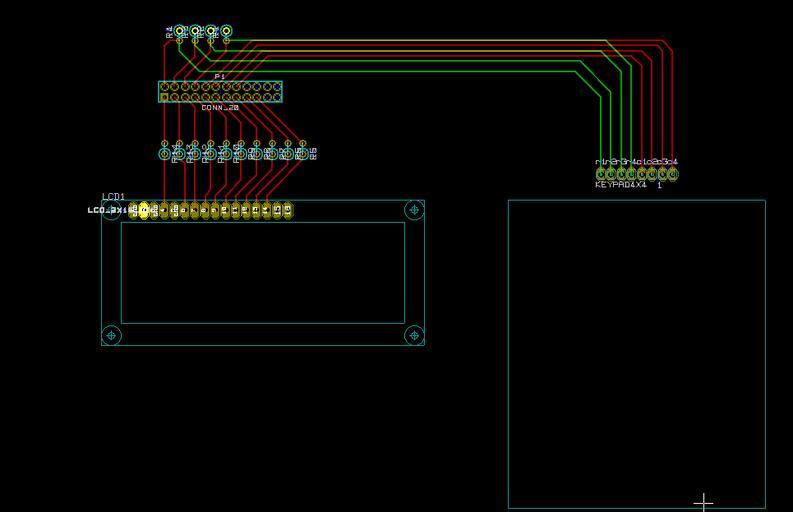
Task: Click the leftmost resistor pad in the row above LCD
Action: [165, 153]
